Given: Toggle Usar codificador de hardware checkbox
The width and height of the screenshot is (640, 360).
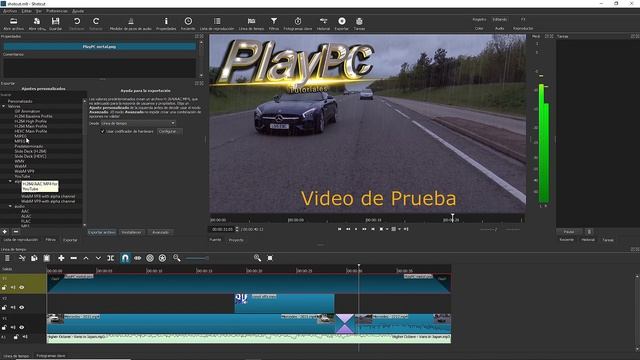Looking at the screenshot, I should [x=102, y=131].
